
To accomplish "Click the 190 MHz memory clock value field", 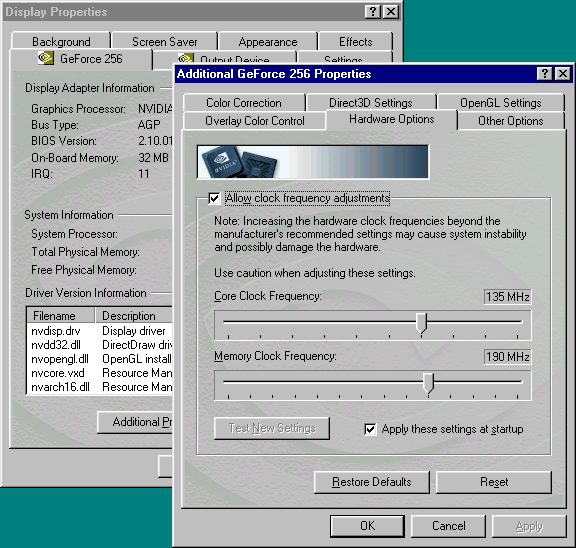I will click(507, 357).
